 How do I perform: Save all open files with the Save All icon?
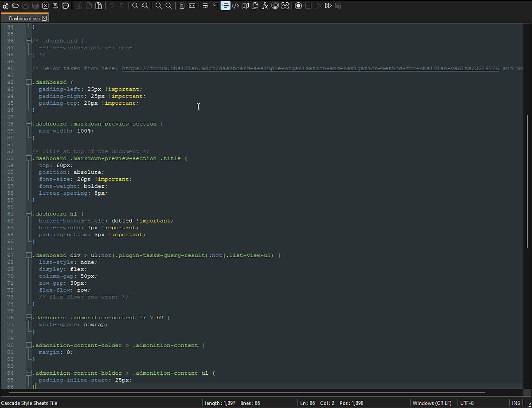[x=35, y=6]
